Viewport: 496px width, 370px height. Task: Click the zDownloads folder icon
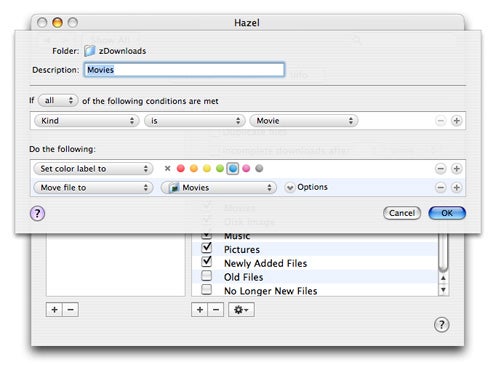[90, 51]
